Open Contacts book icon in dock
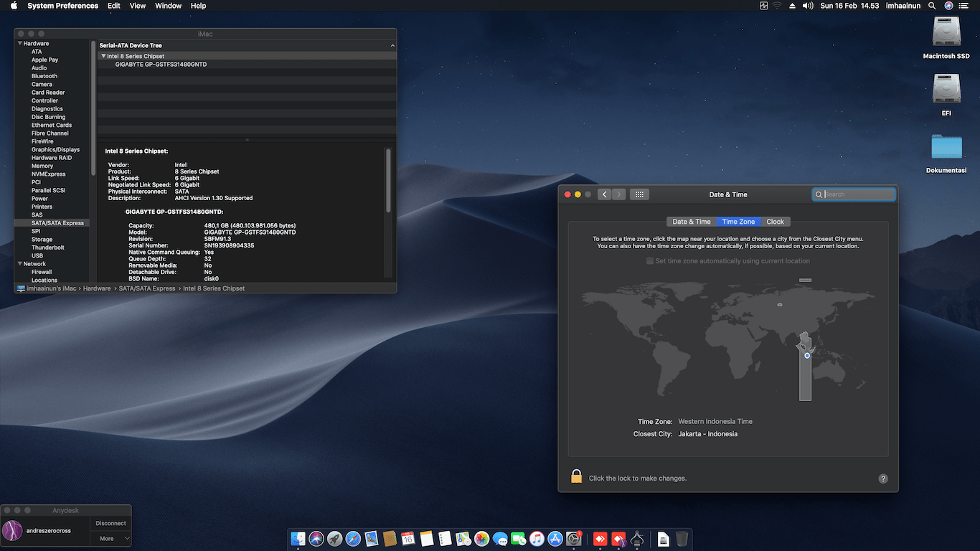The height and width of the screenshot is (551, 980). [390, 539]
